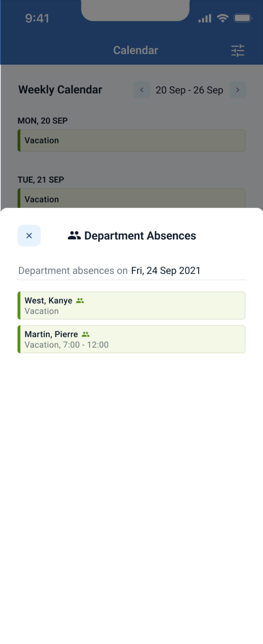Tap the battery indicator icon
Image resolution: width=263 pixels, height=644 pixels.
pos(242,18)
